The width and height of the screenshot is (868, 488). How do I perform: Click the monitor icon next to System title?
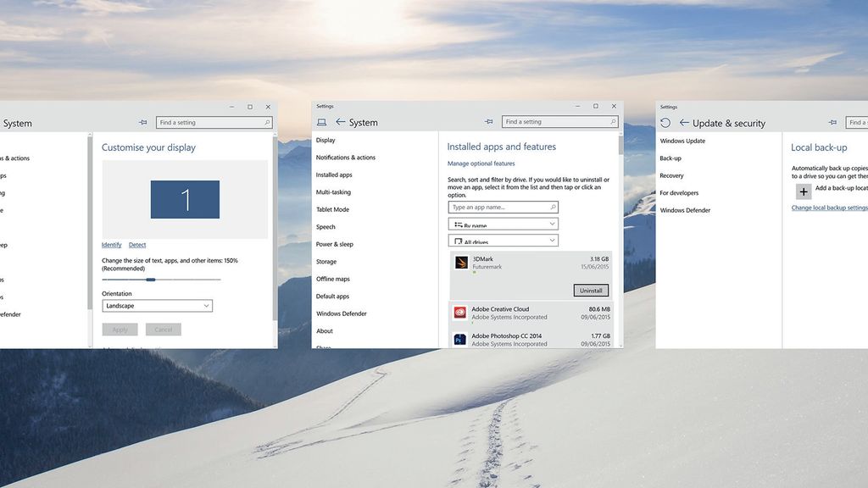click(321, 122)
